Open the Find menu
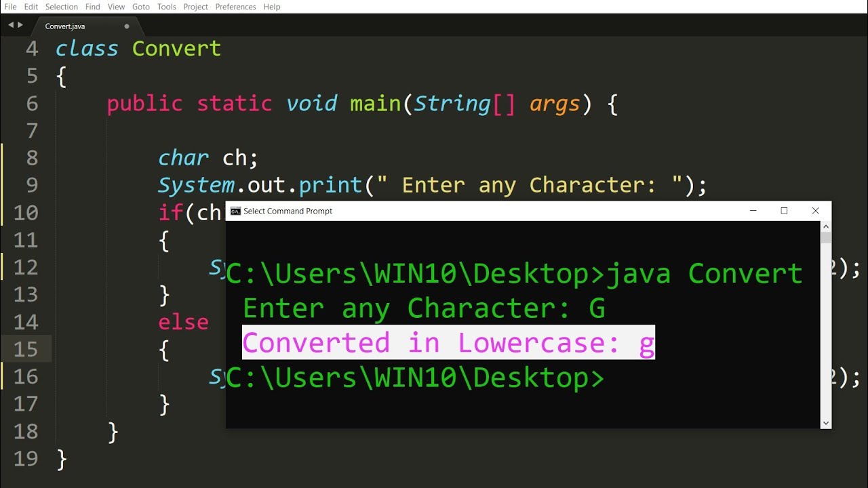This screenshot has height=488, width=868. [x=93, y=7]
